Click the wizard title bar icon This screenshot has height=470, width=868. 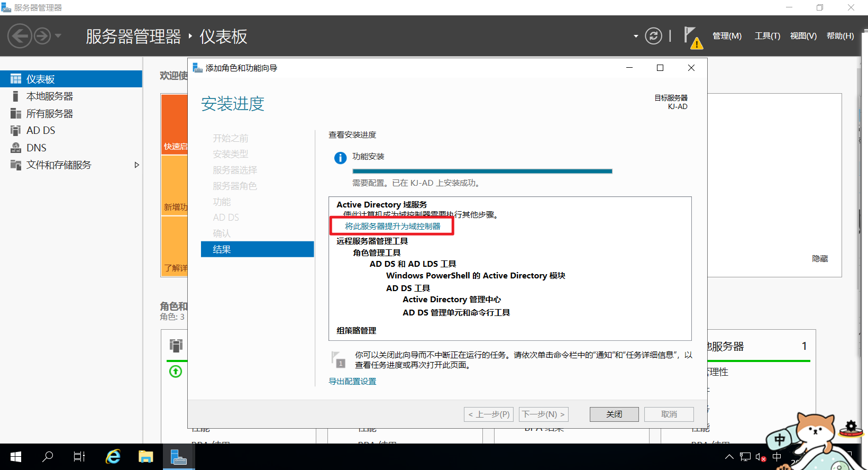tap(198, 68)
